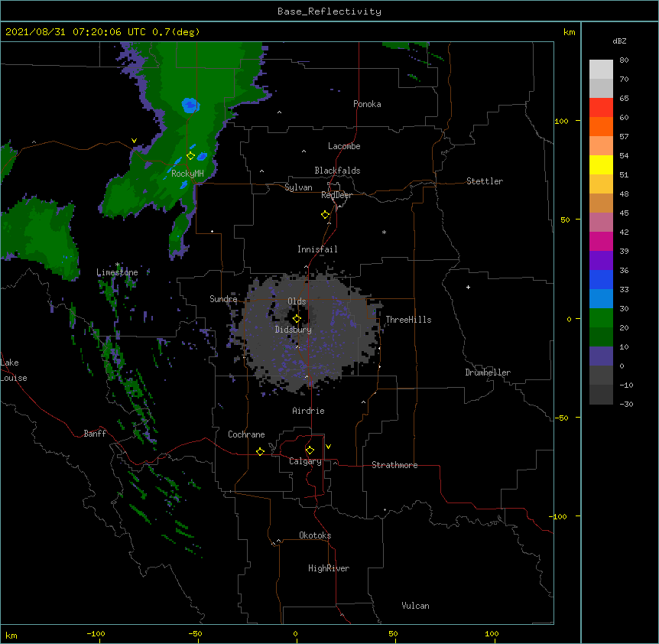
Task: Click the Limestone label
Action: click(117, 272)
